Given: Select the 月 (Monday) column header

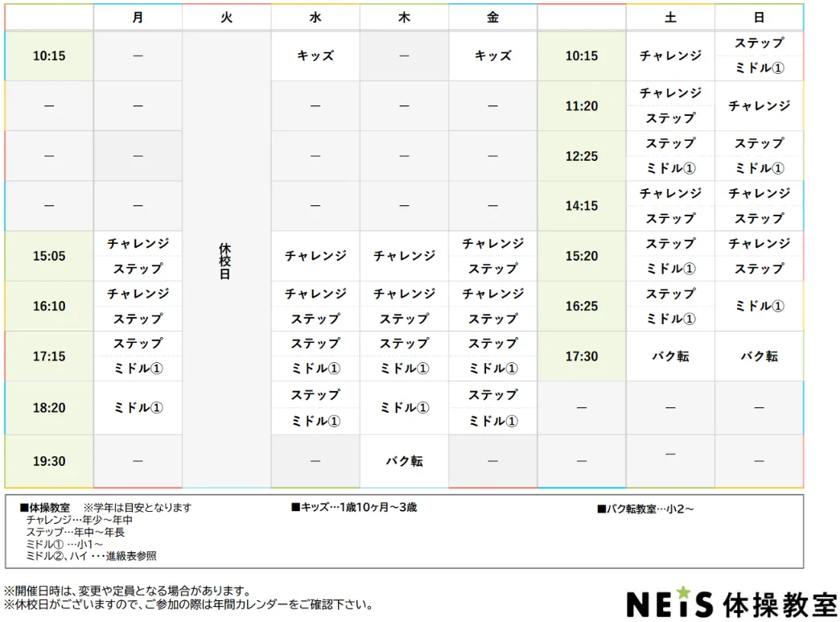Looking at the screenshot, I should [x=138, y=17].
